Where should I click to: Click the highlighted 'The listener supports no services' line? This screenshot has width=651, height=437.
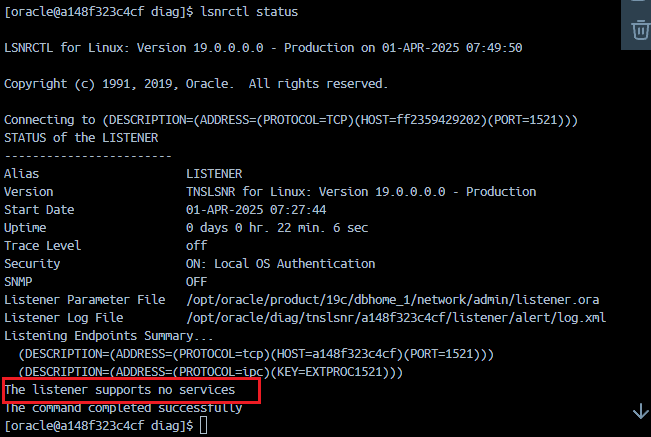[x=120, y=389]
